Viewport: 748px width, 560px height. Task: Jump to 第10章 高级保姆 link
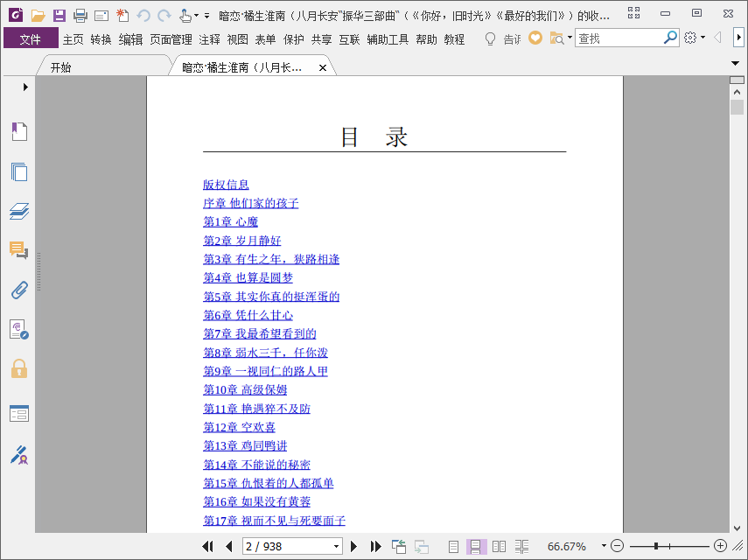point(245,389)
